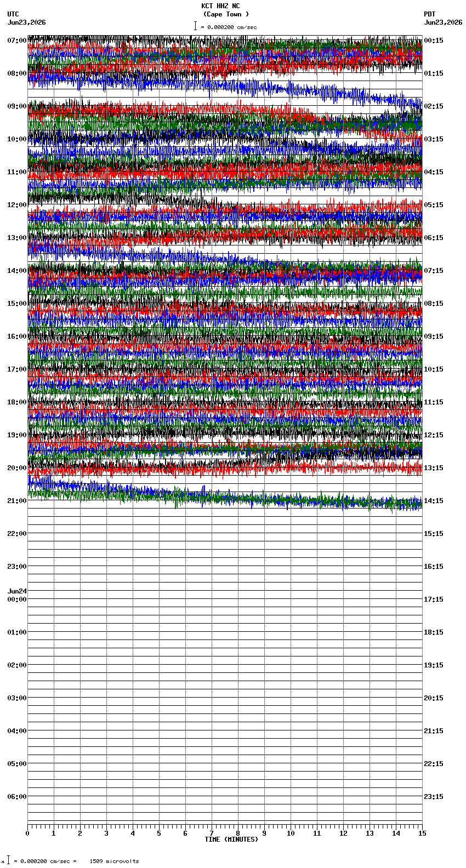This screenshot has width=466, height=868.
Task: Click the '09:00' UTC time label
Action: tap(16, 106)
